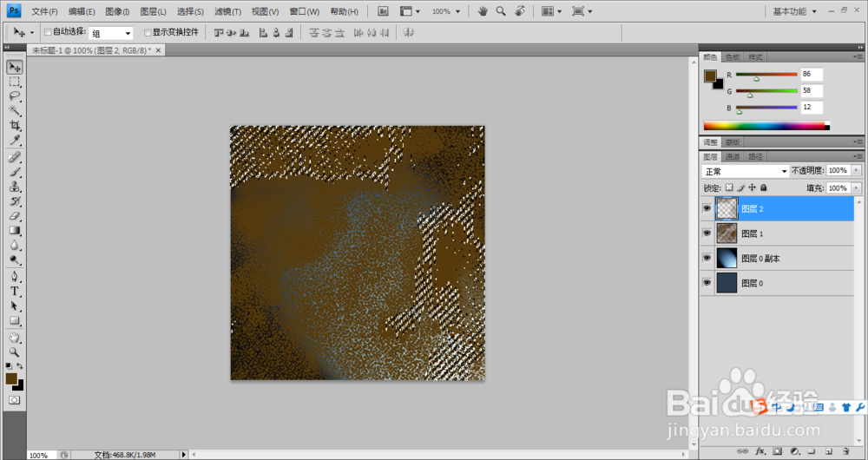Select the Rectangle shape tool
The height and width of the screenshot is (460, 868).
15,320
